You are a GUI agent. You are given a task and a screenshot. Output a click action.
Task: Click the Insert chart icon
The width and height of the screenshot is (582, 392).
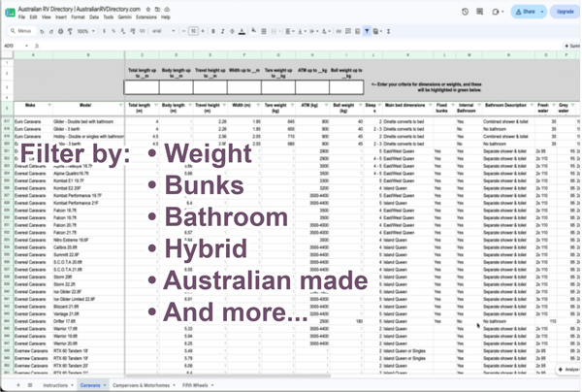pos(357,31)
